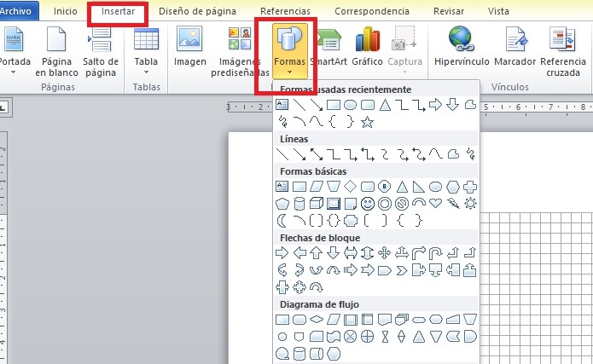Select the flowchart process rectangle
593x364 pixels.
[x=282, y=320]
